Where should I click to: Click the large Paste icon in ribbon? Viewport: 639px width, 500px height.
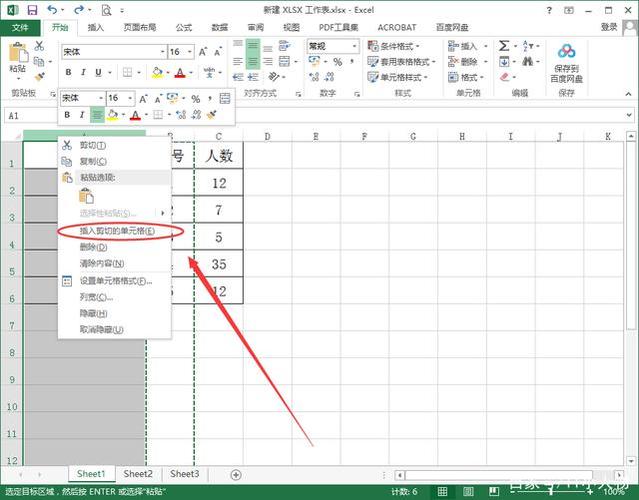18,53
